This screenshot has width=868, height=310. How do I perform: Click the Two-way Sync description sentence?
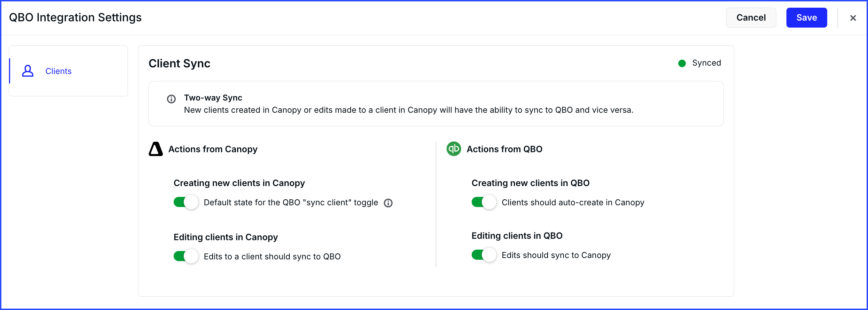(x=409, y=110)
